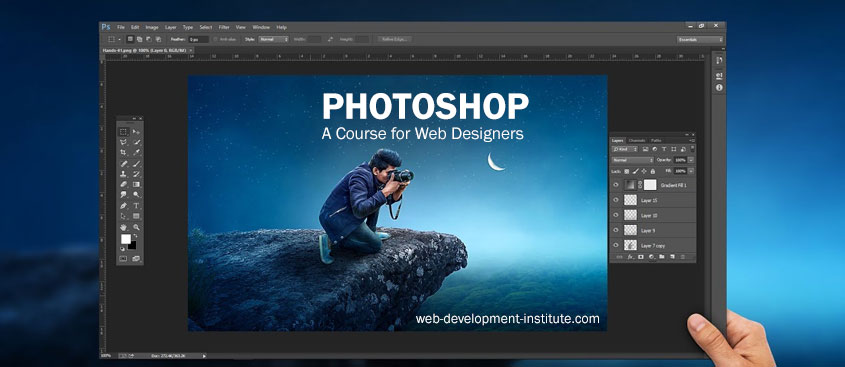Viewport: 845px width, 367px height.
Task: Create new adjustment layer icon
Action: 651,257
